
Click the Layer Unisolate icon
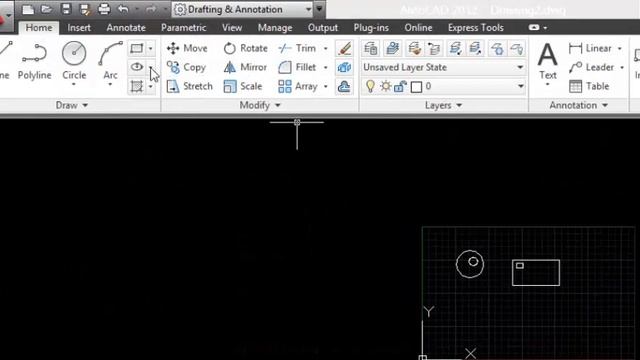[476, 49]
